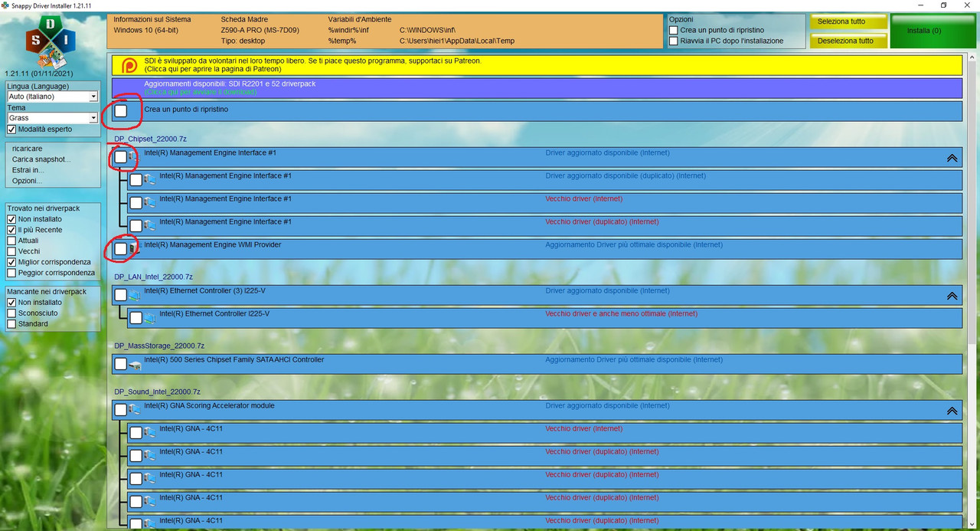The height and width of the screenshot is (531, 980).
Task: Open the Lingua (Language) dropdown
Action: [x=52, y=97]
